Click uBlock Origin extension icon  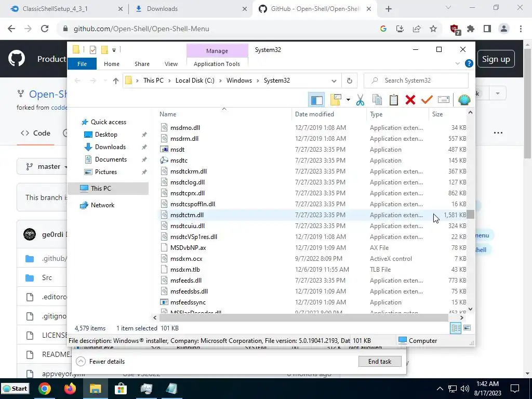point(455,29)
